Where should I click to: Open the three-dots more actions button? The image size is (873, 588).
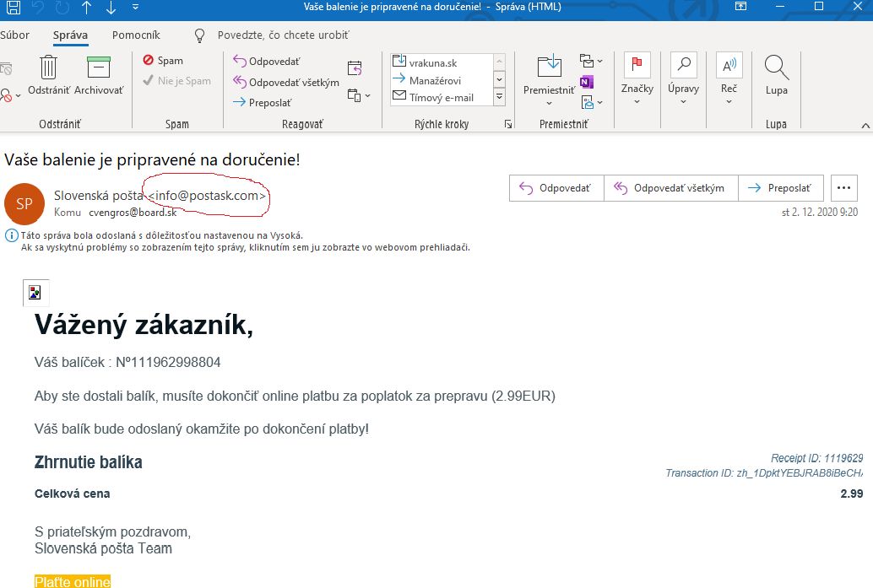click(844, 188)
